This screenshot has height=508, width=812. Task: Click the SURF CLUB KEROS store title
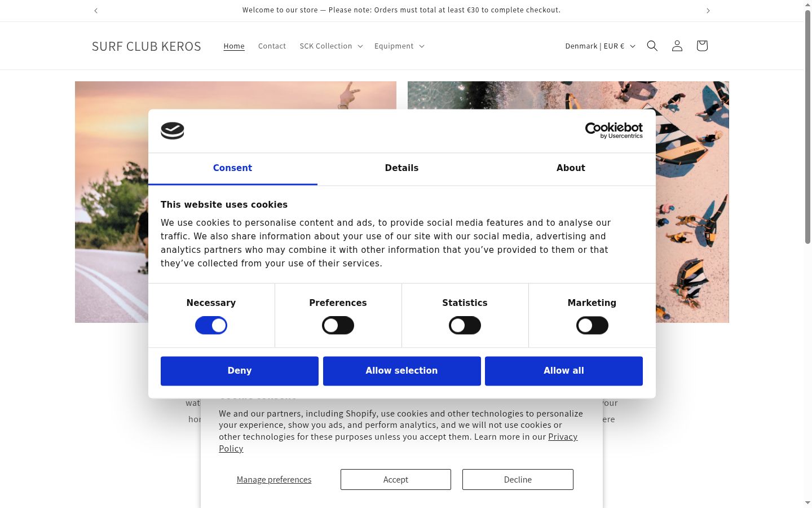[147, 46]
